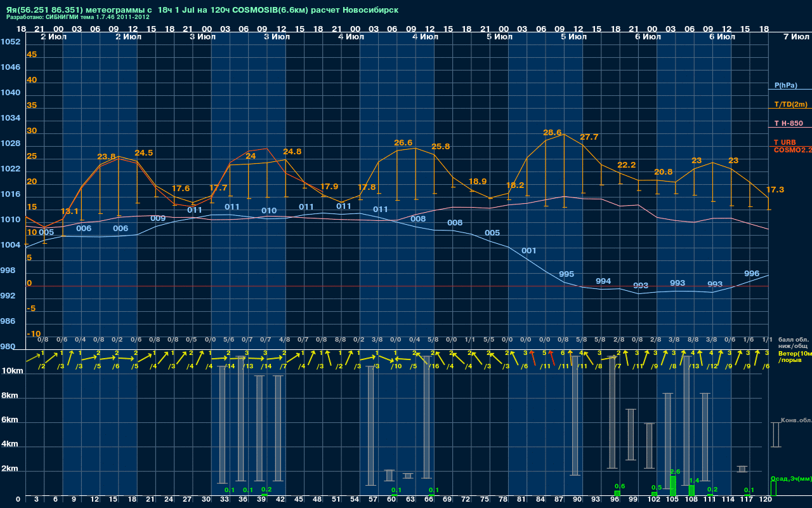Click the temperature value 18.9
Image resolution: width=812 pixels, height=508 pixels.
[x=478, y=182]
